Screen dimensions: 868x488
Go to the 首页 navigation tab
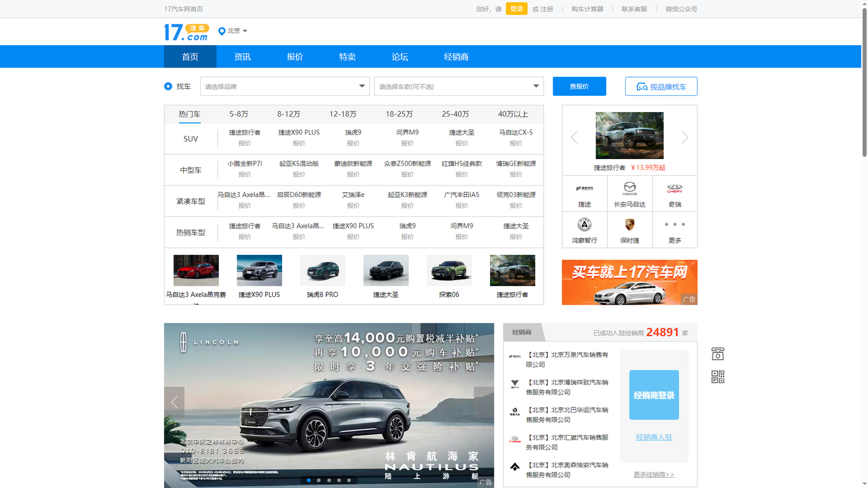click(x=190, y=57)
